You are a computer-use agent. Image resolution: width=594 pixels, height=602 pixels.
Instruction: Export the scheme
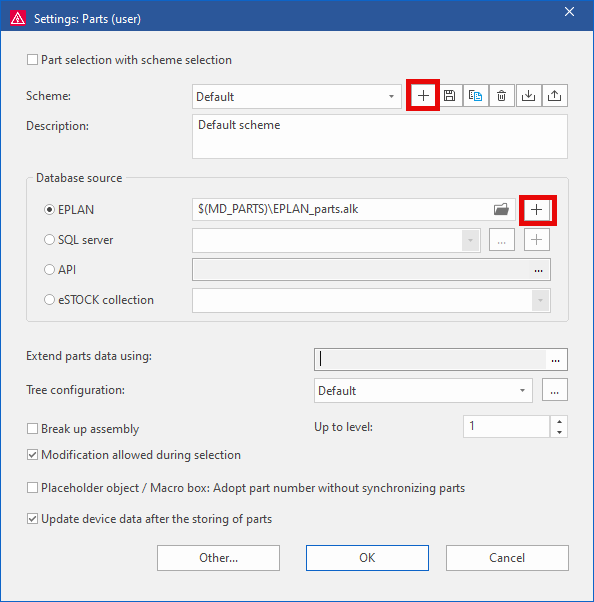point(554,95)
